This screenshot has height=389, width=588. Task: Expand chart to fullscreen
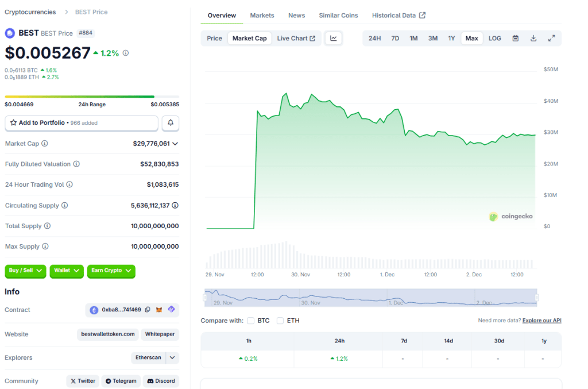tap(551, 38)
